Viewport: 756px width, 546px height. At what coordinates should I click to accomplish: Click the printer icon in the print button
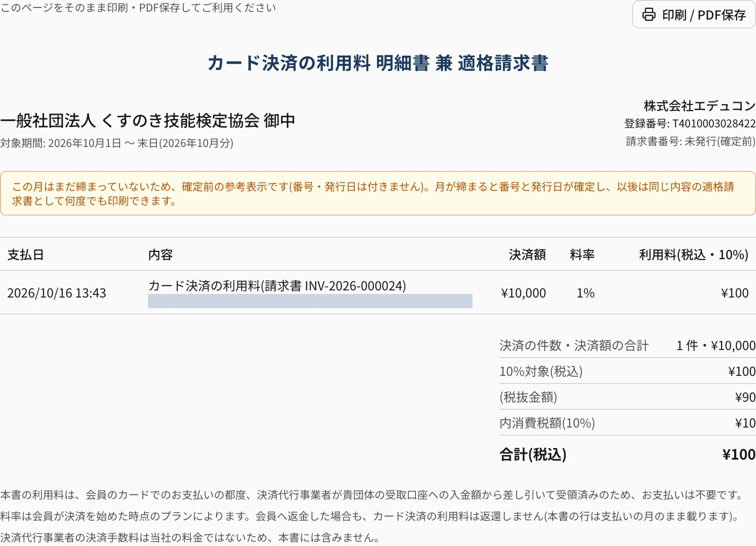tap(649, 15)
